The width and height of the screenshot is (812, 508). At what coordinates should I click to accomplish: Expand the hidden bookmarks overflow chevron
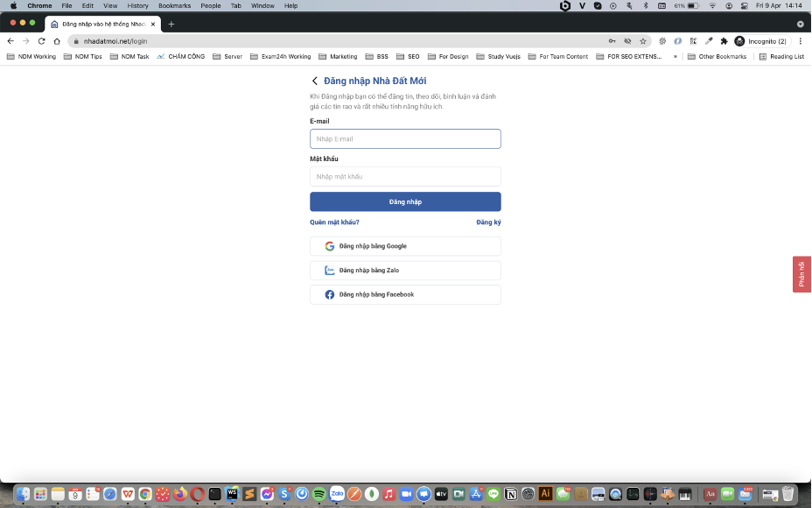coord(675,57)
